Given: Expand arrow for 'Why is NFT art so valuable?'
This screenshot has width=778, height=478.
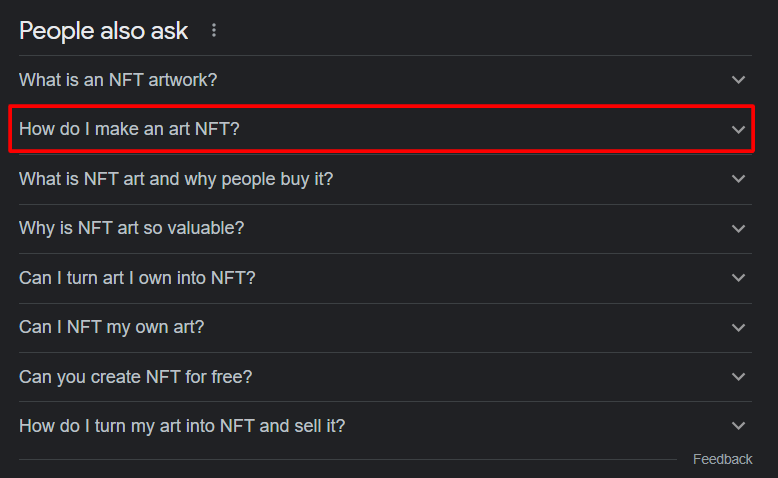Looking at the screenshot, I should [x=738, y=228].
